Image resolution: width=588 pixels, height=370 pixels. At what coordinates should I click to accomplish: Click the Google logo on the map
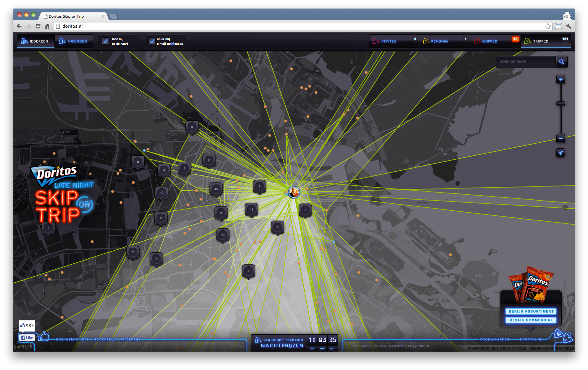24,347
